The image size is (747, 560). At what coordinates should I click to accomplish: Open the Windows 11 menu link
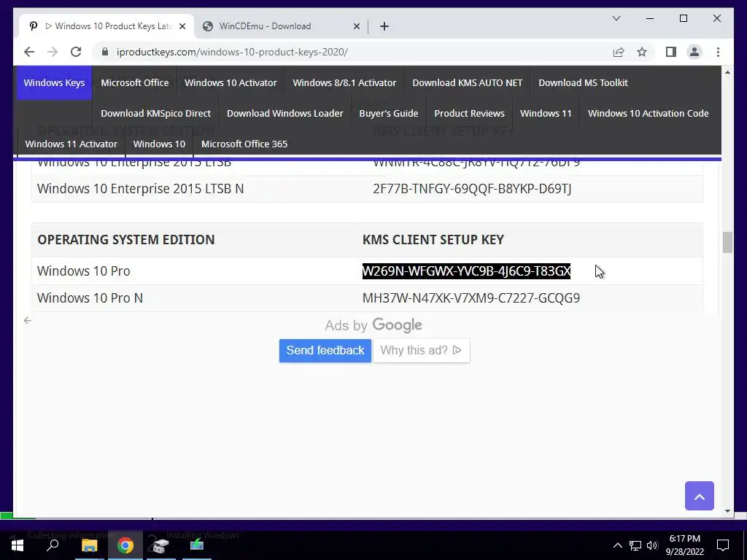pos(546,113)
